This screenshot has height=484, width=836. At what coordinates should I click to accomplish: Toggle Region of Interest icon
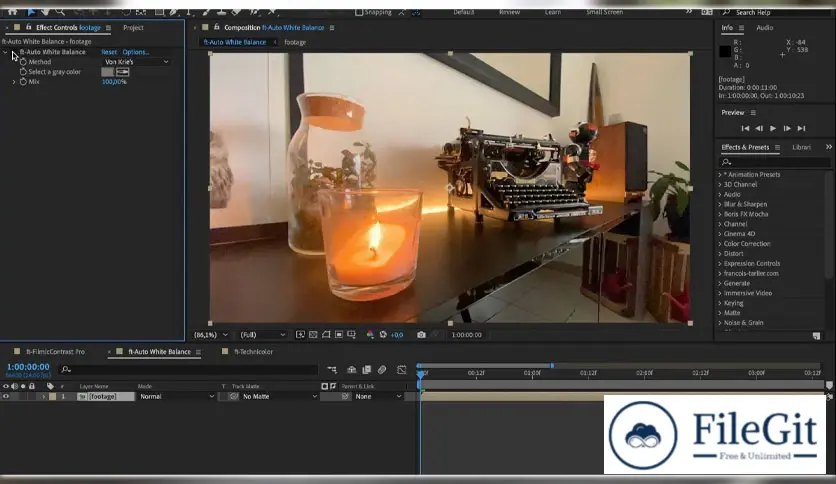tap(339, 335)
